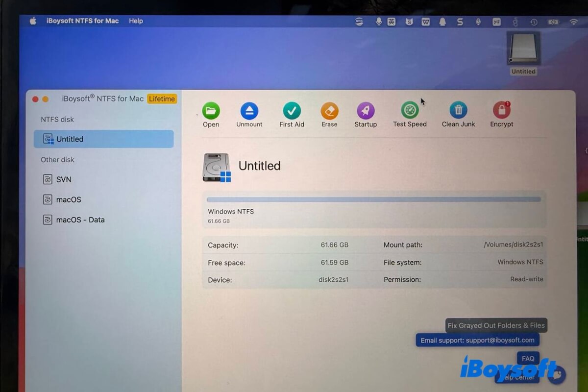Click the QQ penguin menu bar icon
588x392 pixels.
click(442, 22)
